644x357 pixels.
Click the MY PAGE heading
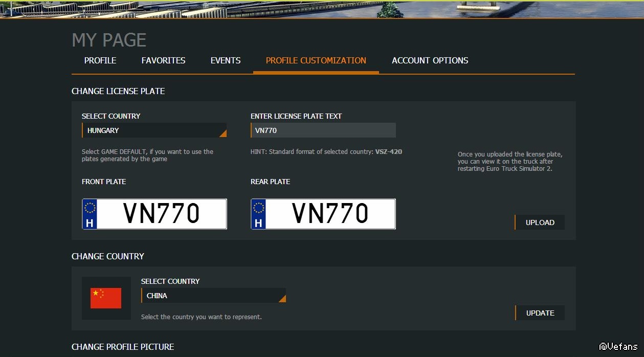[109, 40]
